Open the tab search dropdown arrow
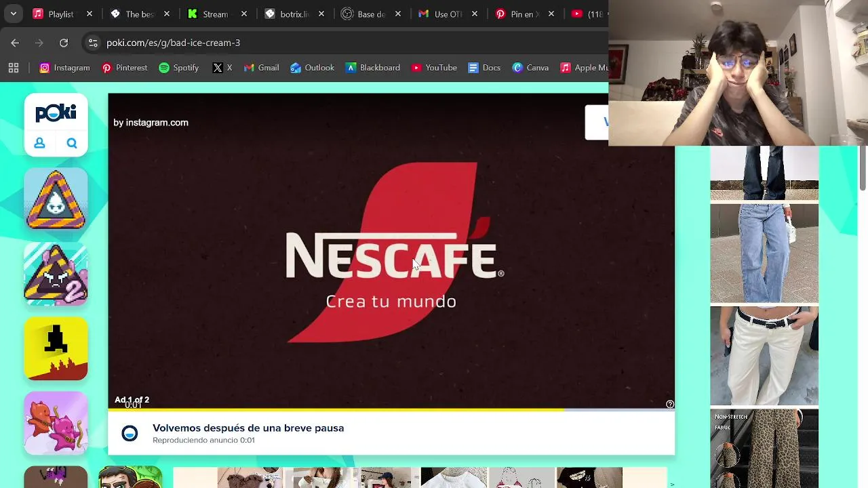The height and width of the screenshot is (488, 868). point(13,14)
